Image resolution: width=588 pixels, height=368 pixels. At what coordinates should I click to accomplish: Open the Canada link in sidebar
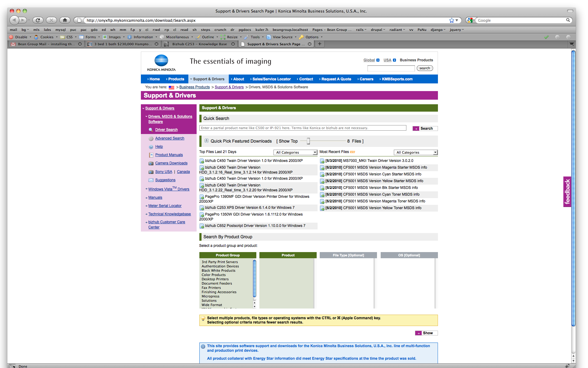[x=183, y=172]
